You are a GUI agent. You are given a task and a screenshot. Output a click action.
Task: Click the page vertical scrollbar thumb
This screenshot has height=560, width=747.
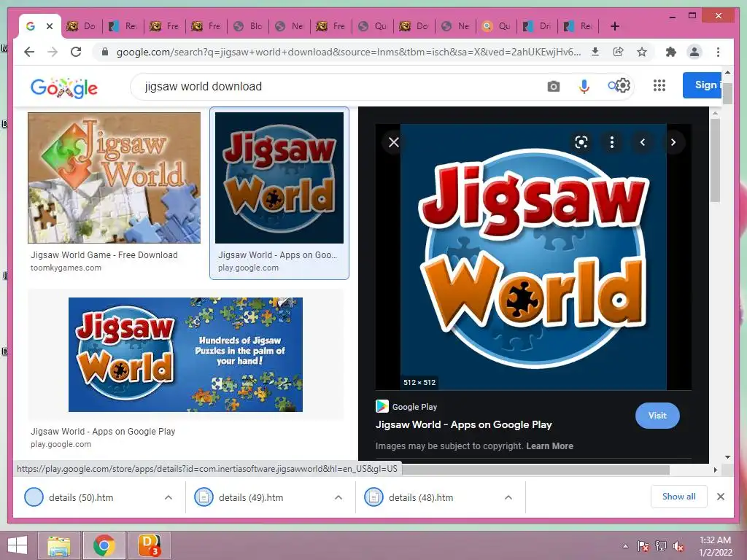pos(727,93)
